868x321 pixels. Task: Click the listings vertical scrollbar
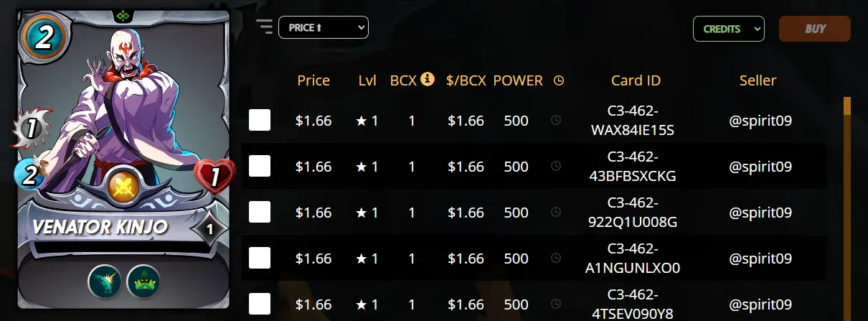point(847,208)
